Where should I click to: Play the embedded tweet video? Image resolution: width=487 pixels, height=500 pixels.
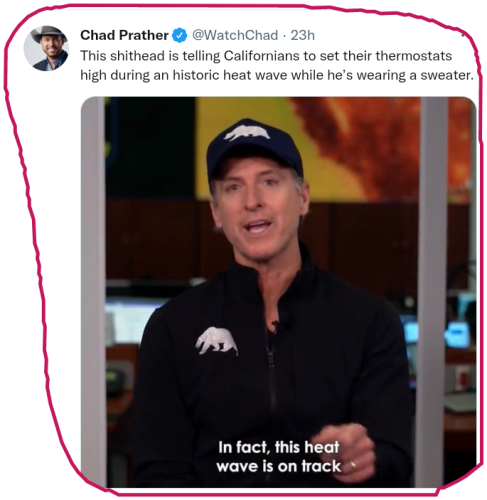tap(279, 292)
